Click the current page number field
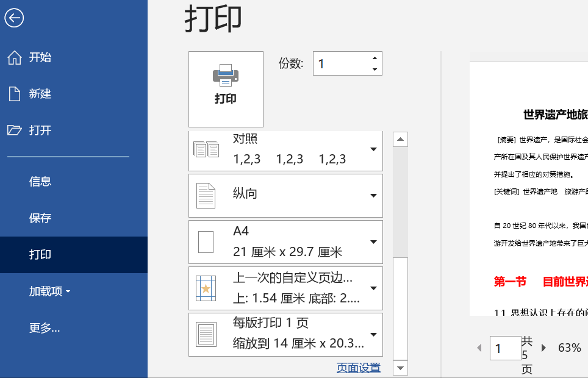The height and width of the screenshot is (378, 588). 505,348
